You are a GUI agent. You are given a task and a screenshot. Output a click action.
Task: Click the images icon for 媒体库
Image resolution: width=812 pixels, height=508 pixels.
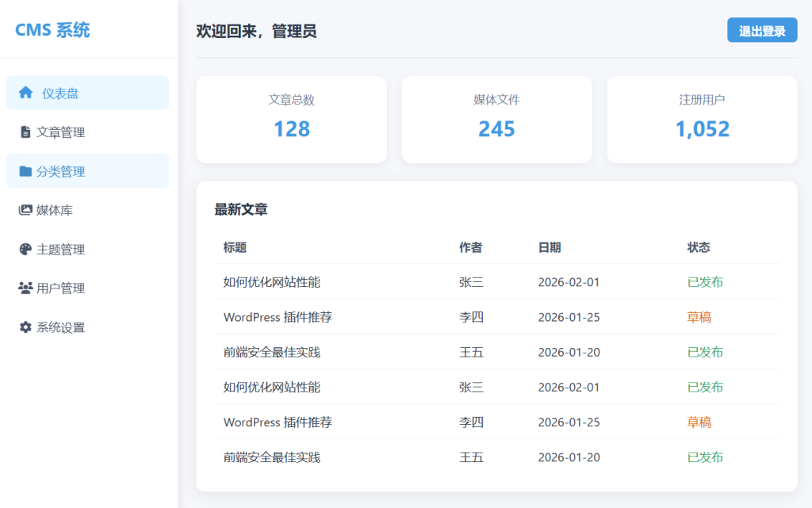coord(25,210)
